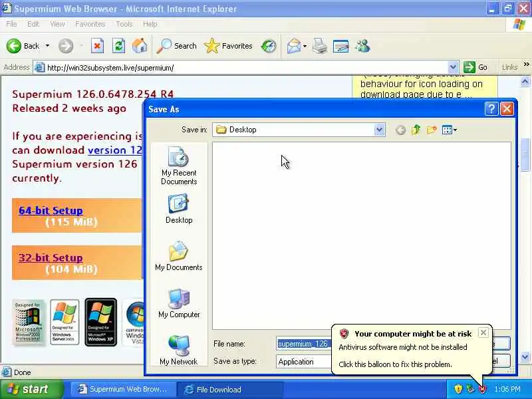Refresh the page with the Refresh icon
532x399 pixels.
118,46
